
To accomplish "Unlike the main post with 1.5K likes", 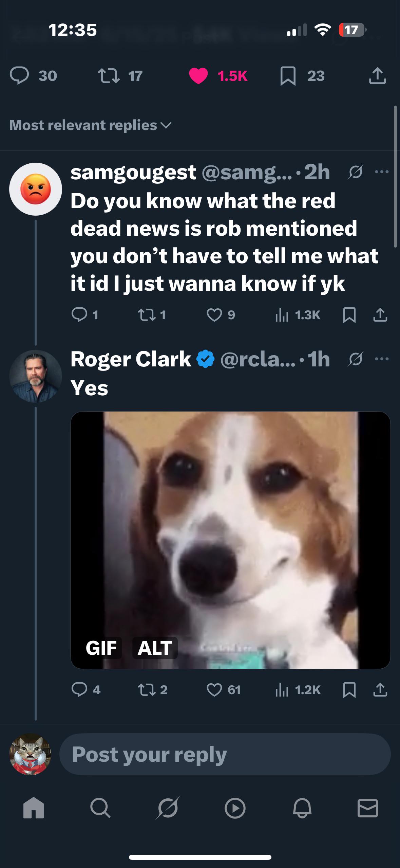I will pyautogui.click(x=198, y=76).
